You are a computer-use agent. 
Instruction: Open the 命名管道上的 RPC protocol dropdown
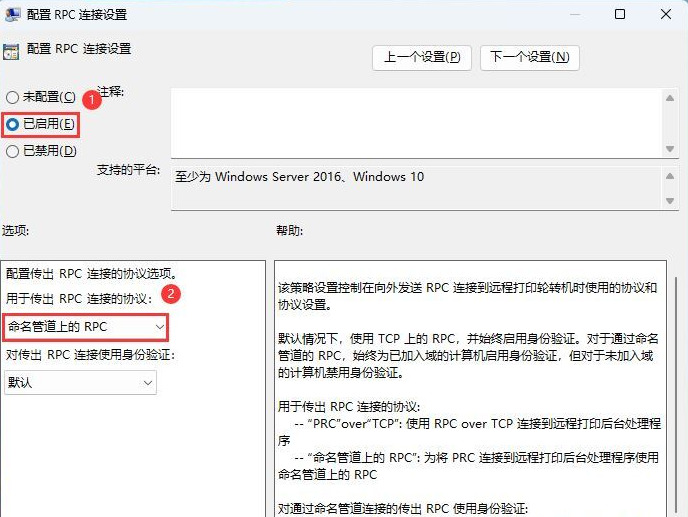click(86, 327)
